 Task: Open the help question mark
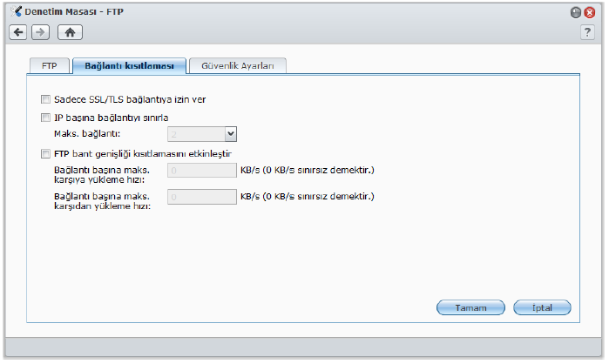[587, 31]
